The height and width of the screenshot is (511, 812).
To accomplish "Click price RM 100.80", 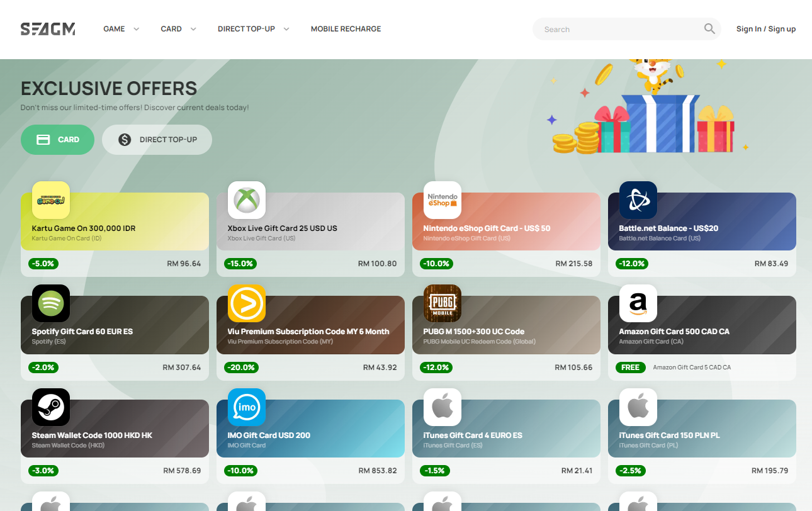I will pos(378,264).
